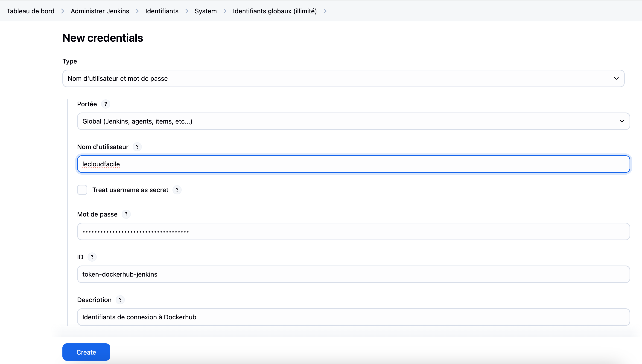Image resolution: width=642 pixels, height=364 pixels.
Task: Open the Type credentials dropdown
Action: pyautogui.click(x=343, y=78)
